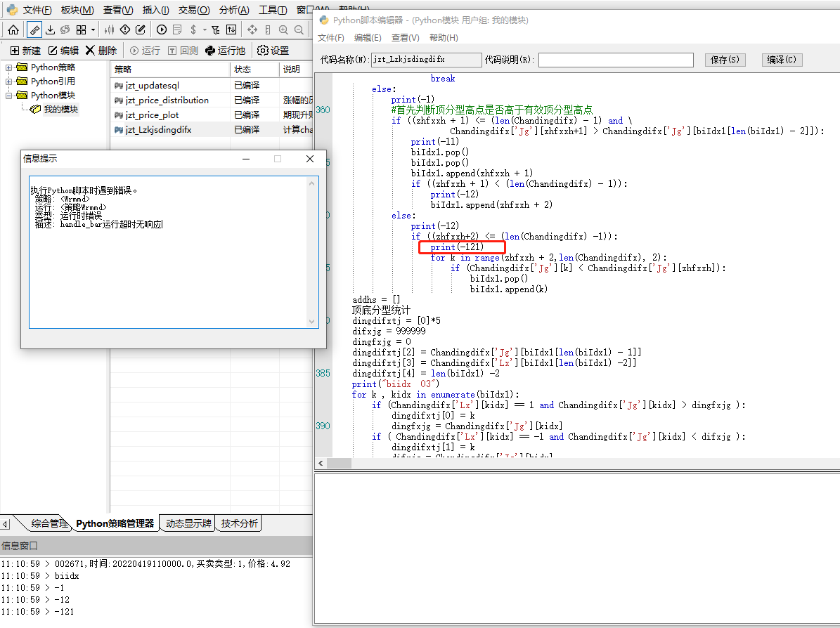Image resolution: width=840 pixels, height=628 pixels.
Task: Open 分析(A) menu
Action: pos(234,10)
